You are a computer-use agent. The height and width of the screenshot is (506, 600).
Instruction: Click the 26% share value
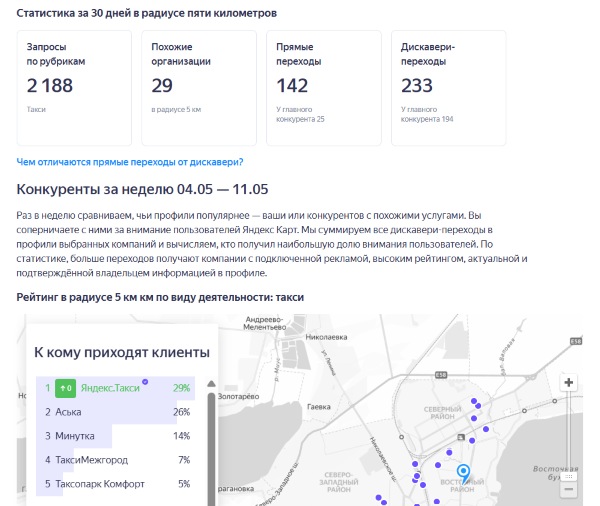181,412
